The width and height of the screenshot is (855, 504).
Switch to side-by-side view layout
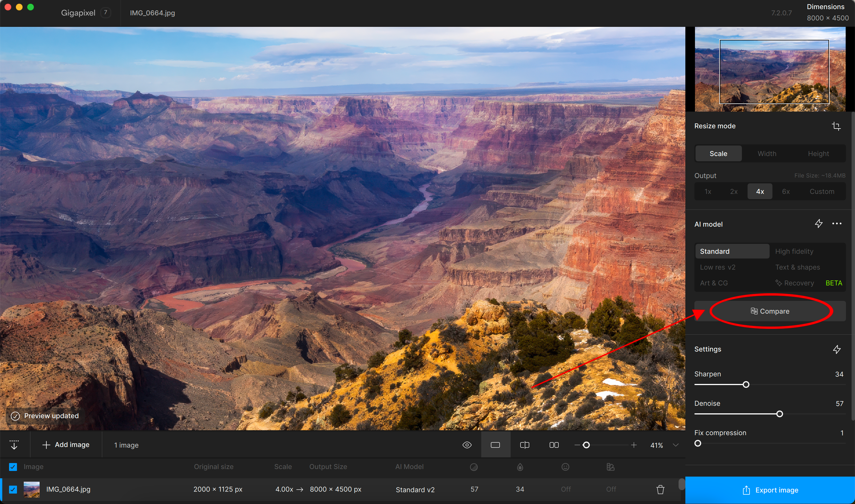[x=554, y=445]
